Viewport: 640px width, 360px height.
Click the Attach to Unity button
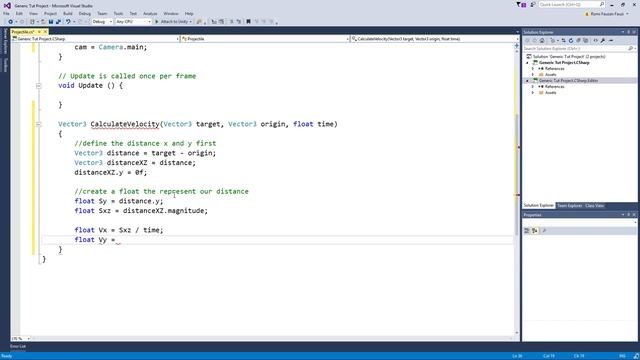pos(173,22)
